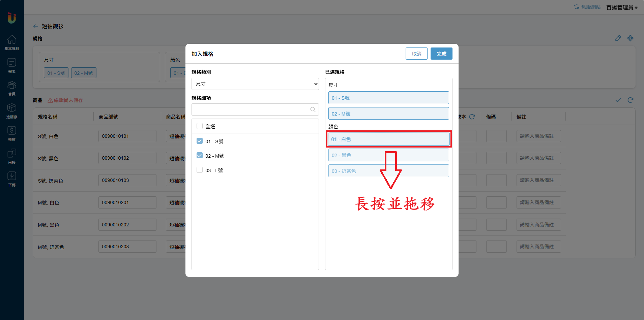Uncheck the 02 - M號 checkbox
The width and height of the screenshot is (644, 320).
tap(200, 156)
